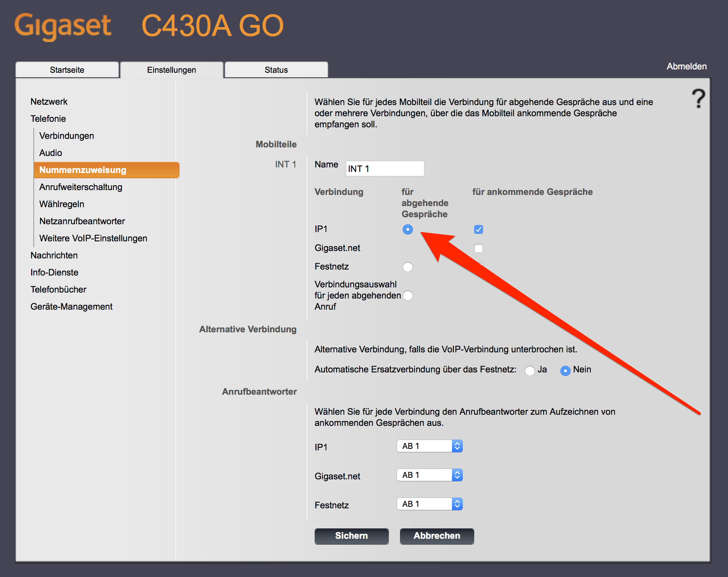728x577 pixels.
Task: Switch to the Status tab
Action: pos(276,70)
